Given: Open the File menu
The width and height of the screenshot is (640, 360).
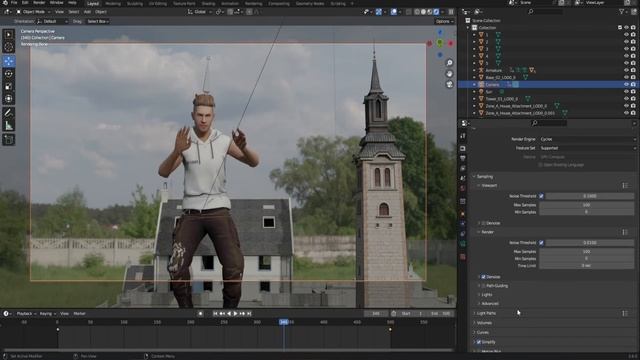Looking at the screenshot, I should [x=14, y=2].
